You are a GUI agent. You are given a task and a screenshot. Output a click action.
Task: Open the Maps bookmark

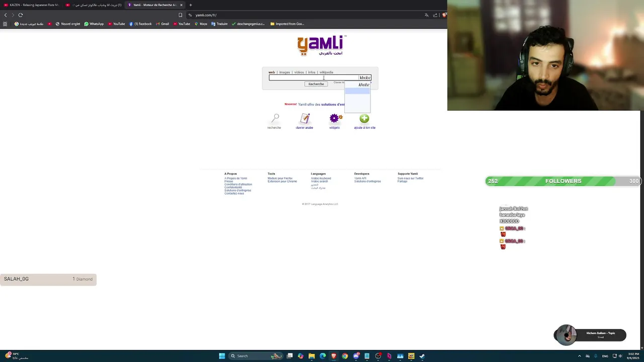[x=201, y=24]
